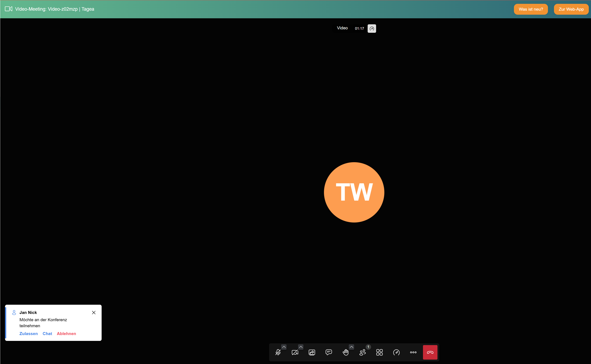Image resolution: width=591 pixels, height=364 pixels.
Task: Raise your hand
Action: click(x=346, y=353)
